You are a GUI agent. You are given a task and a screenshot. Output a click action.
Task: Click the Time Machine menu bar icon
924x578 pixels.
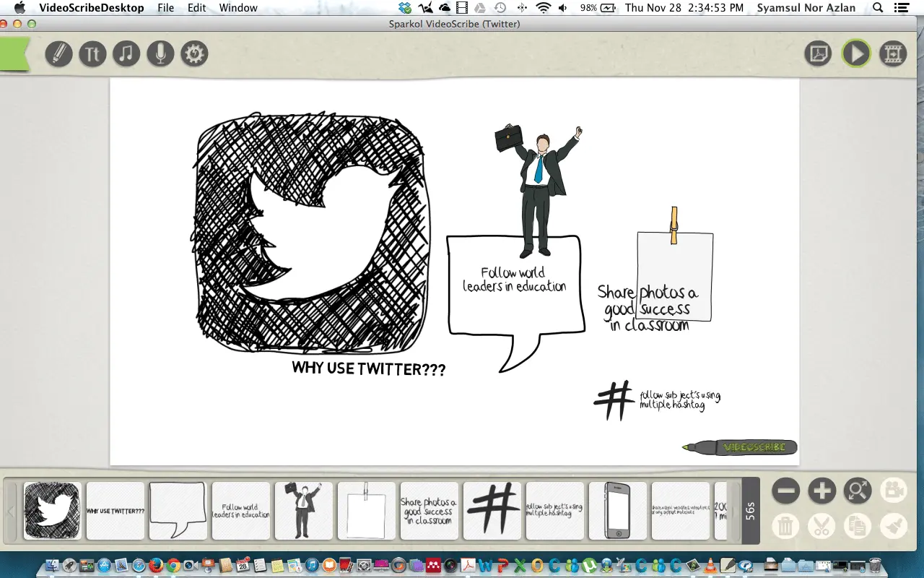point(500,8)
